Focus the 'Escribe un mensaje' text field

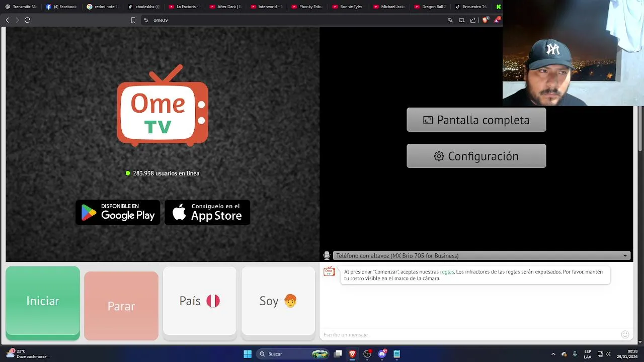[x=470, y=334]
